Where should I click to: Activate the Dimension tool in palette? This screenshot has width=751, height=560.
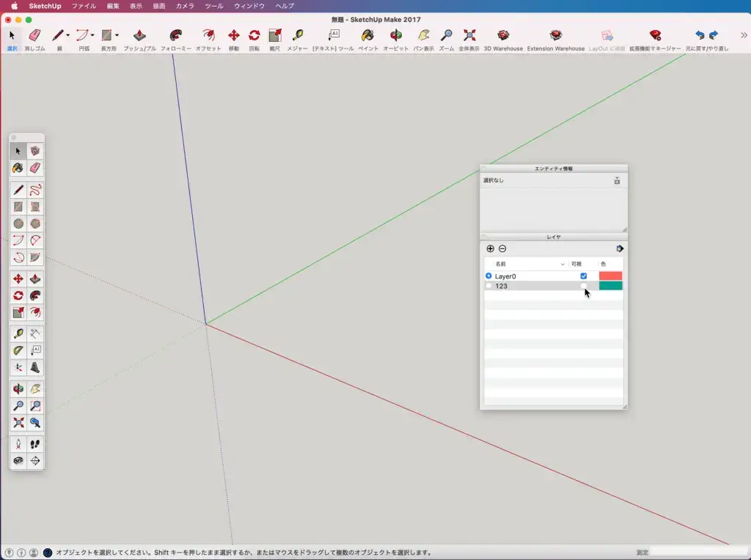tap(35, 334)
